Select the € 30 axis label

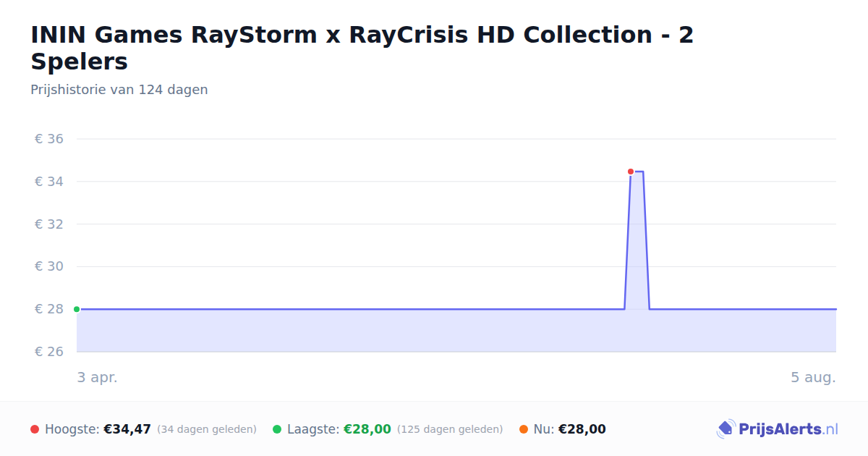point(49,266)
